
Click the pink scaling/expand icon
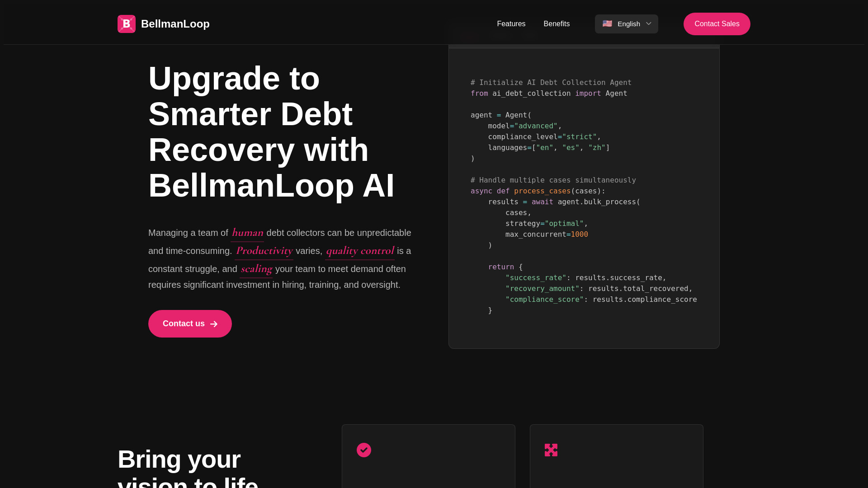[x=551, y=450]
